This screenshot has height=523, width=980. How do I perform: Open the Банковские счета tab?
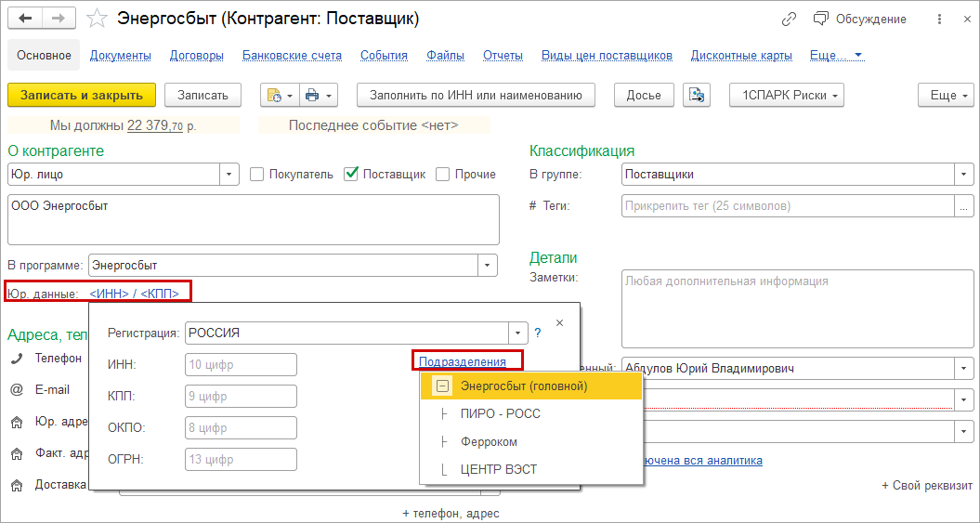pos(292,56)
